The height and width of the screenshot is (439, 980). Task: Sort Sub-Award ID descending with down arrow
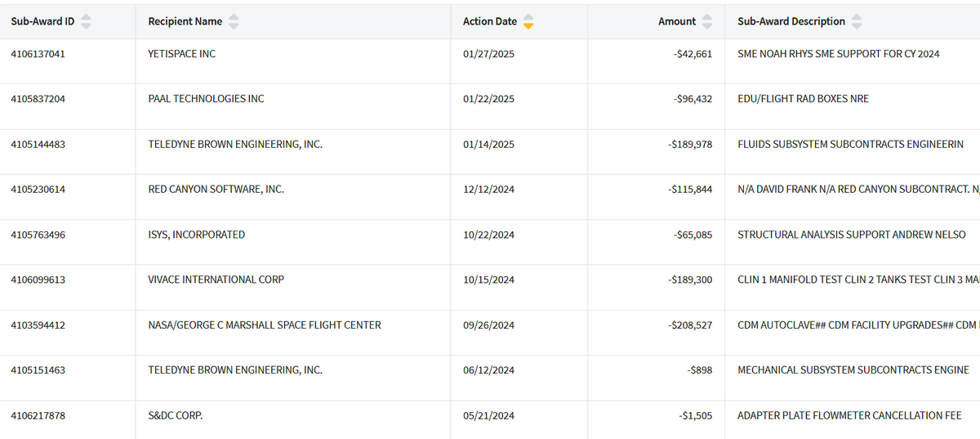pyautogui.click(x=87, y=26)
